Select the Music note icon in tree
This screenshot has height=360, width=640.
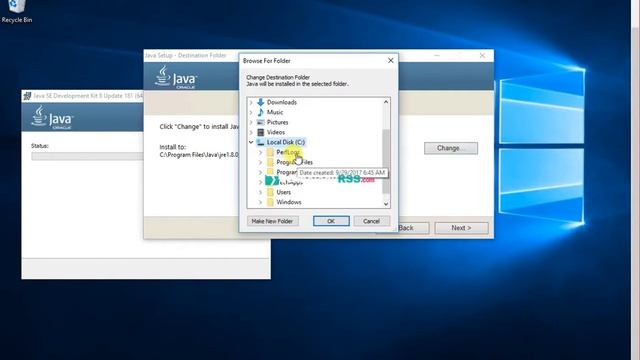point(260,112)
